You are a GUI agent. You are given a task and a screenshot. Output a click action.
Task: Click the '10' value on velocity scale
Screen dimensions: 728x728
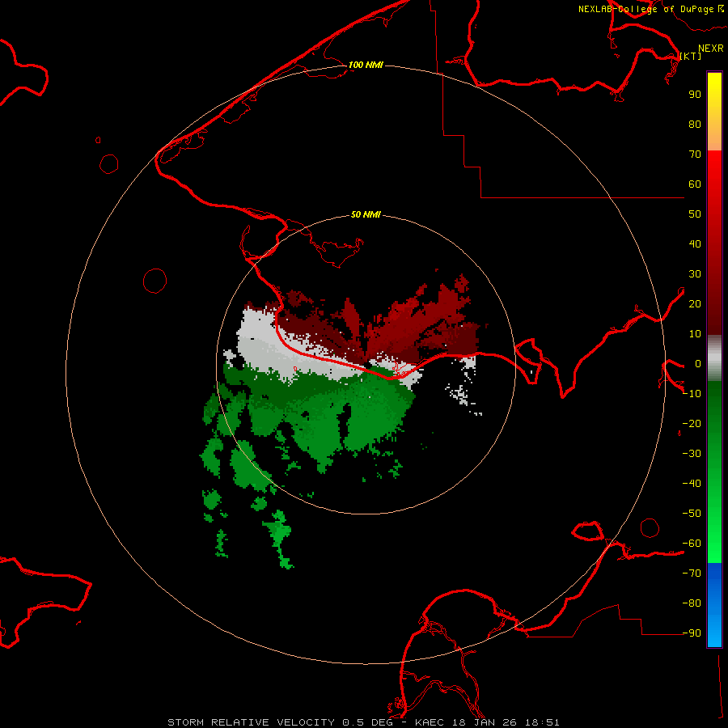coord(695,334)
